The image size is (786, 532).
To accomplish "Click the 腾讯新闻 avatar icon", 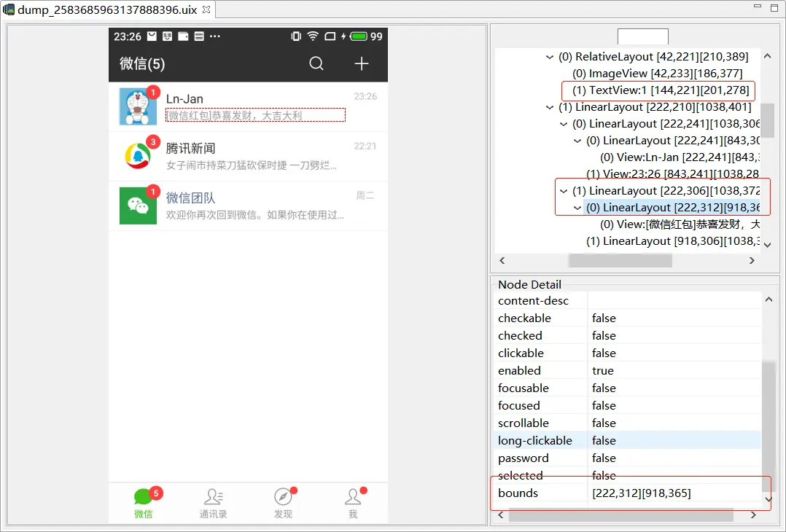I will (138, 156).
